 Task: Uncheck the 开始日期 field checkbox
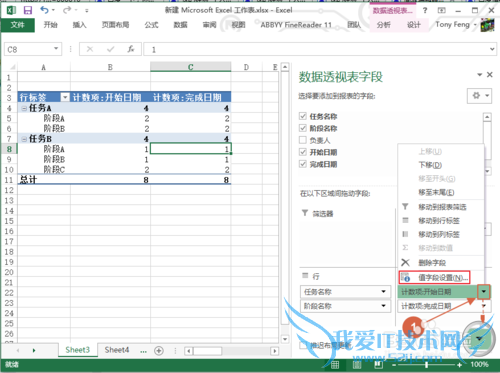coord(303,152)
